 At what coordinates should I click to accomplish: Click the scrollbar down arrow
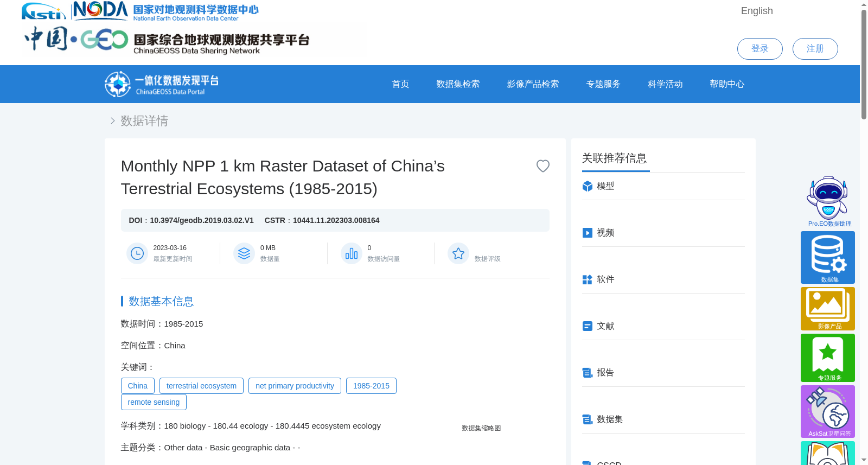pos(864,460)
